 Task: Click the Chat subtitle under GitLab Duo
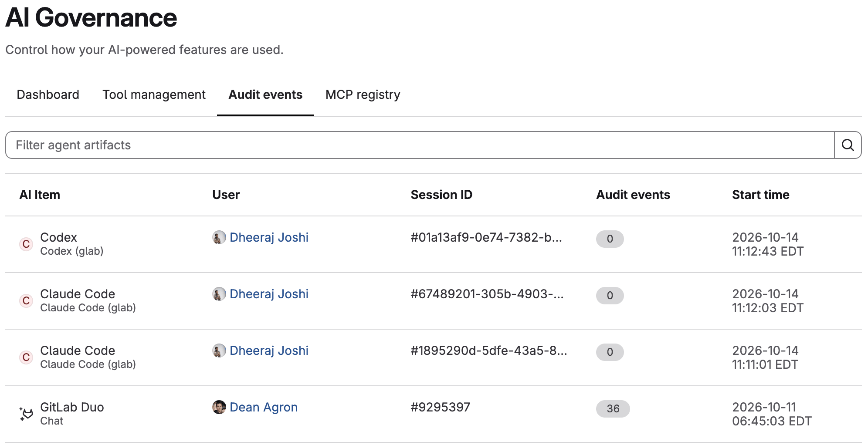(x=51, y=421)
